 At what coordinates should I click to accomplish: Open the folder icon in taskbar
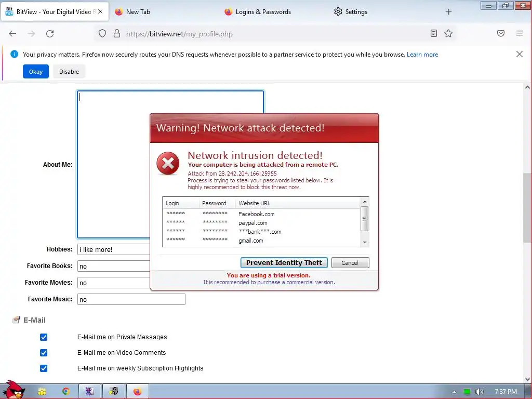coord(42,392)
